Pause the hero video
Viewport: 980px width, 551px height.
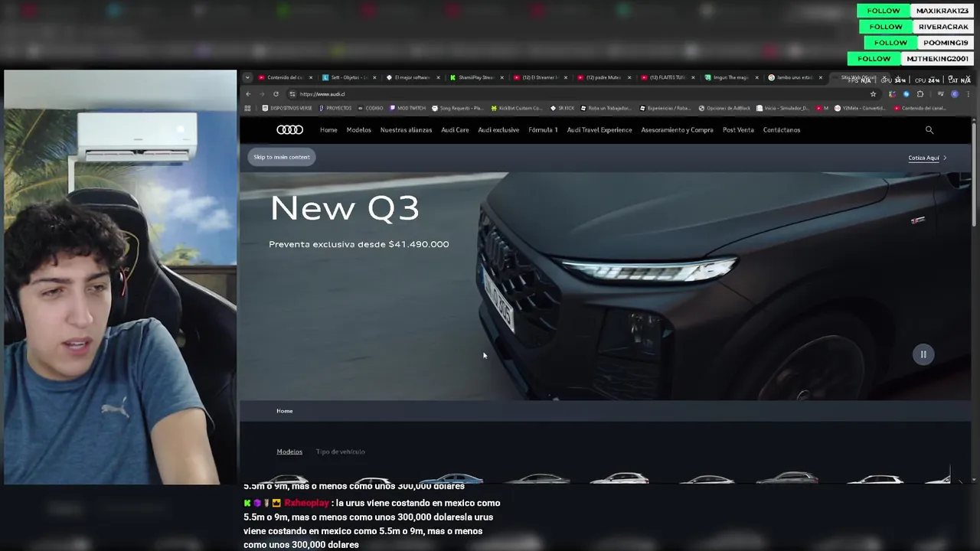(x=923, y=354)
